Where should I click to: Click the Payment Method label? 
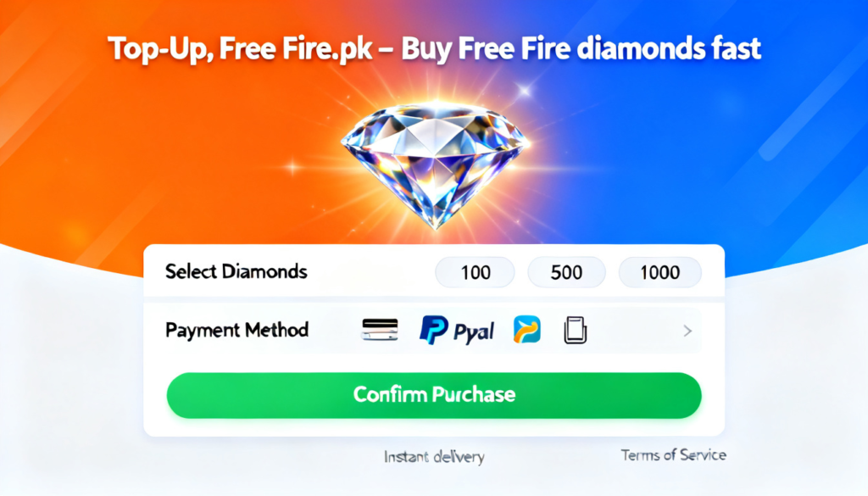tap(237, 331)
